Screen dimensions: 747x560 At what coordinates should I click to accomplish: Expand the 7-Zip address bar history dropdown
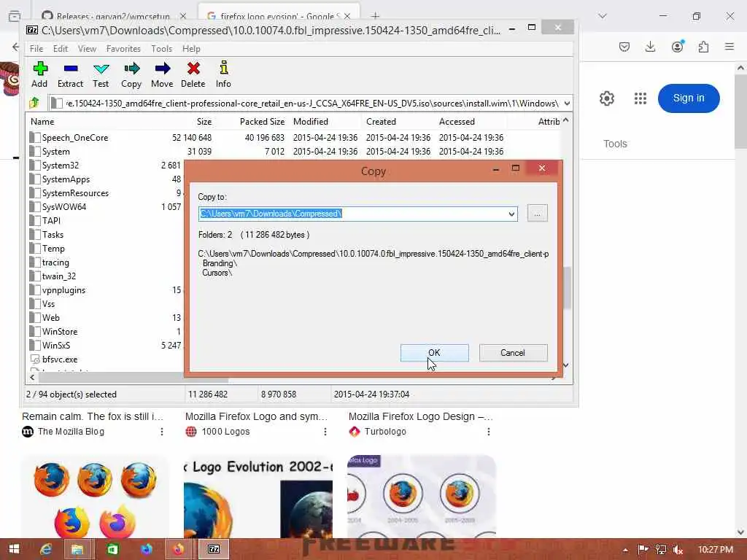tap(567, 104)
